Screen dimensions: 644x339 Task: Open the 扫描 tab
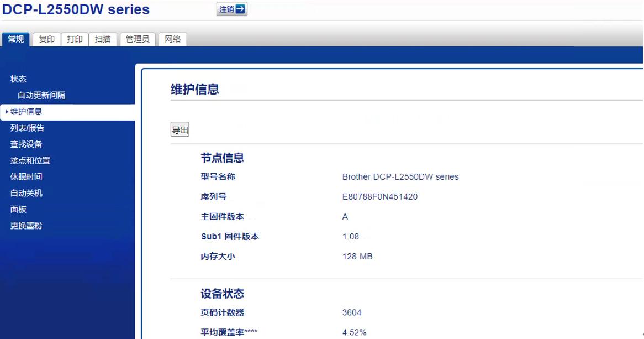(103, 39)
